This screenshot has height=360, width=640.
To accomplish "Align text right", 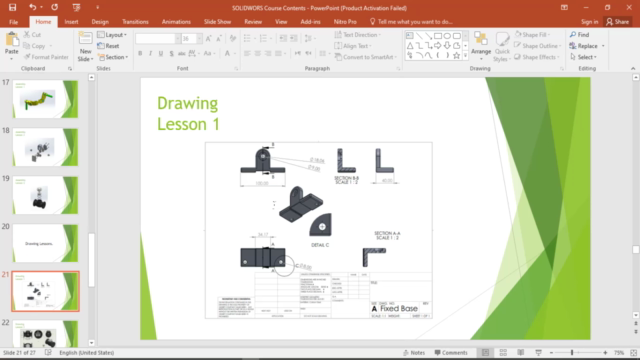I will pos(268,53).
